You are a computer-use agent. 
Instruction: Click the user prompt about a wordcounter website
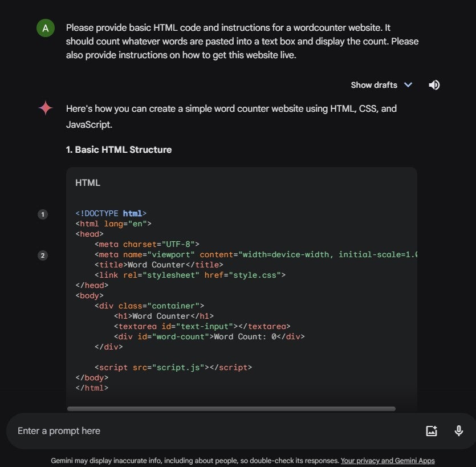(x=242, y=41)
